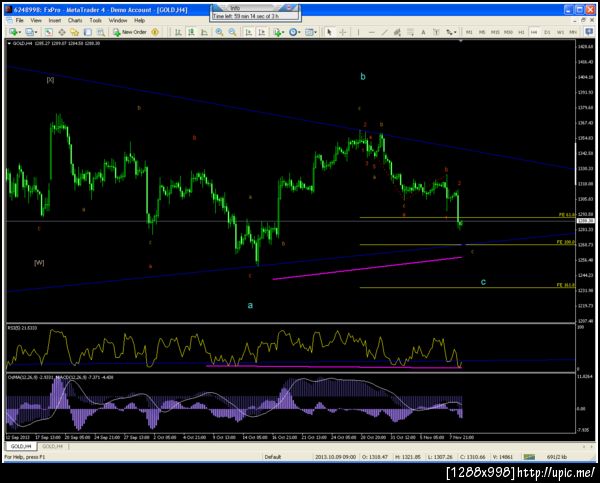Image resolution: width=600 pixels, height=483 pixels.
Task: Open the Periods clock dropdown
Action: tap(295, 32)
